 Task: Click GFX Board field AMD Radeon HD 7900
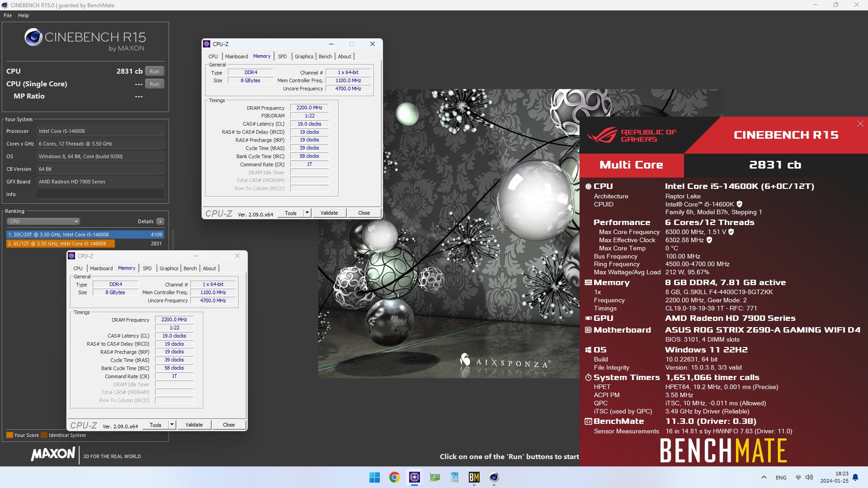coord(100,182)
